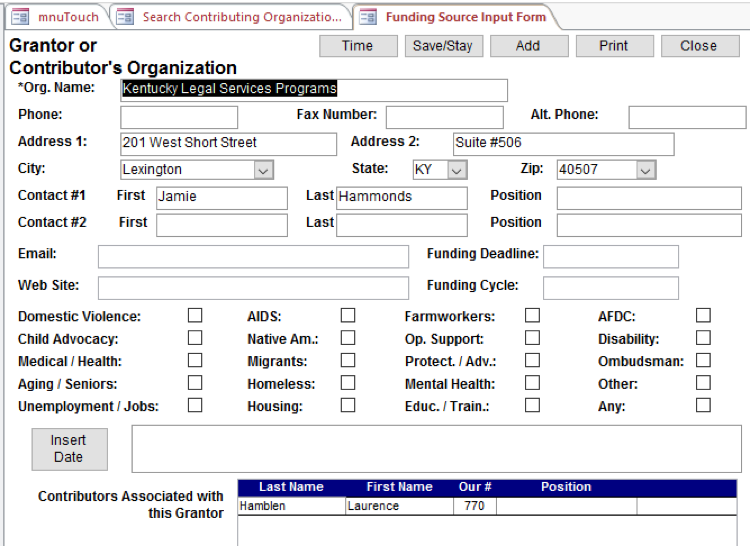The image size is (750, 546).
Task: Click the form icon on Funding Source Input Form tab
Action: (x=369, y=17)
